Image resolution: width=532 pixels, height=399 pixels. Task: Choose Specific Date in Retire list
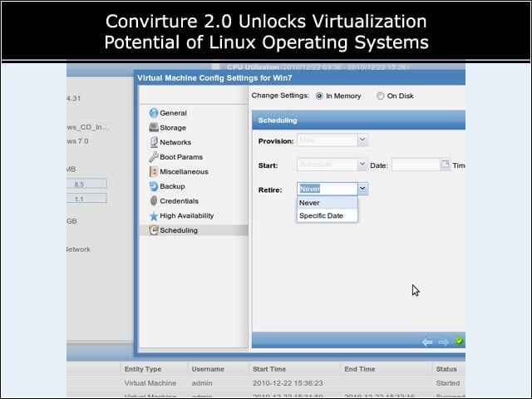coord(327,216)
